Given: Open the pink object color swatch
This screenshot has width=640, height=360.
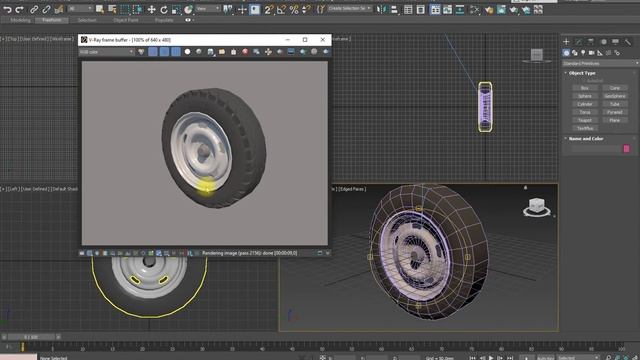Looking at the screenshot, I should point(627,149).
